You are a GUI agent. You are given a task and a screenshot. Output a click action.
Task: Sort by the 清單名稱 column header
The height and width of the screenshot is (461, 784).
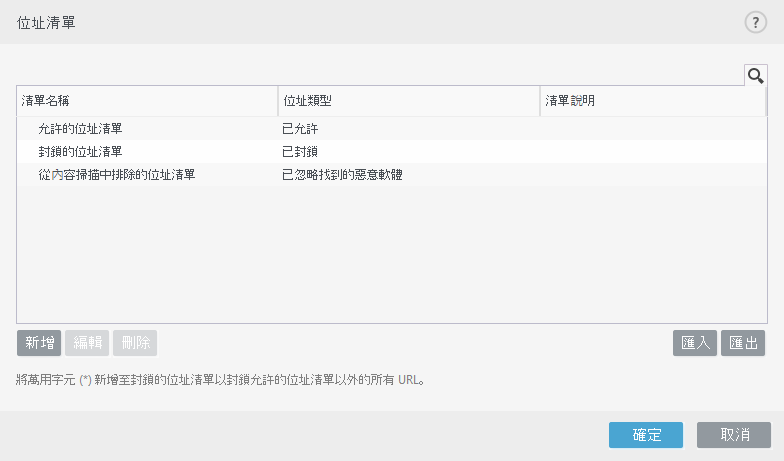coord(147,101)
